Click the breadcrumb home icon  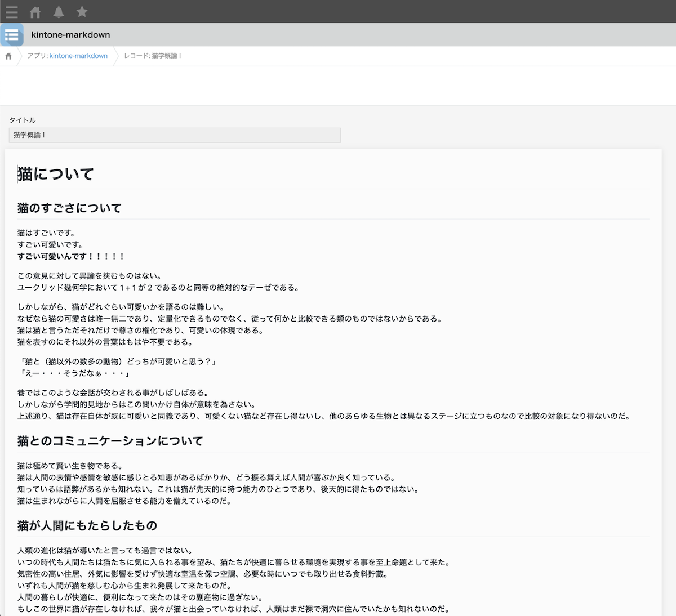[8, 56]
